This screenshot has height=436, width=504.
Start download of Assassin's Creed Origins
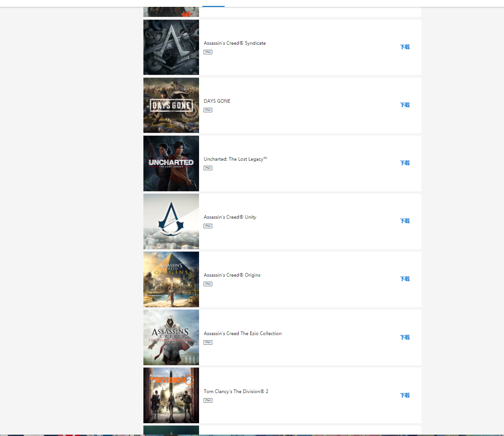click(405, 279)
